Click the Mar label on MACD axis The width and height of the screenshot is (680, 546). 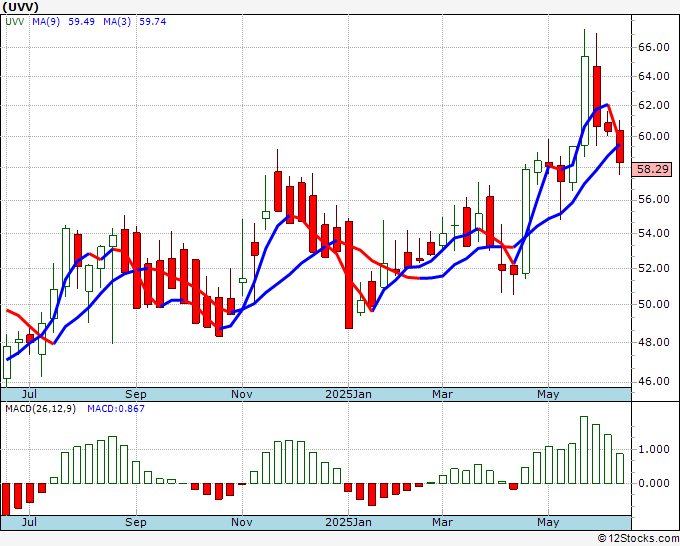click(442, 522)
